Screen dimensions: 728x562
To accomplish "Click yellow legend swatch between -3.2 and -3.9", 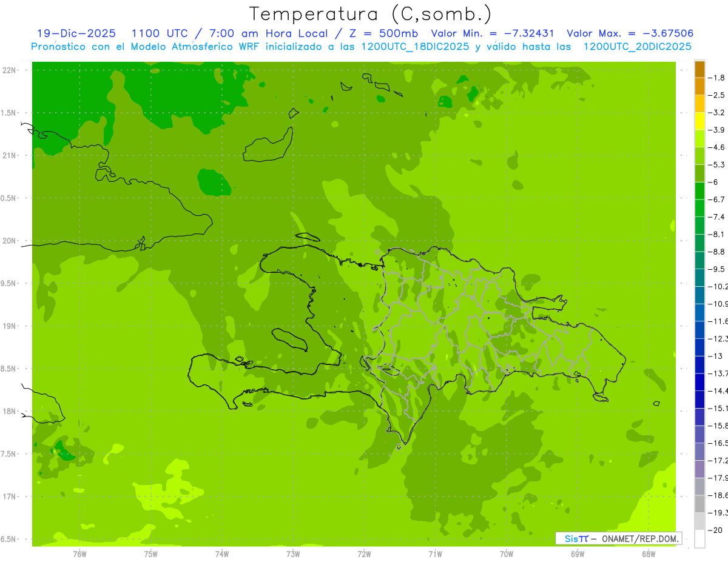I will pos(699,121).
